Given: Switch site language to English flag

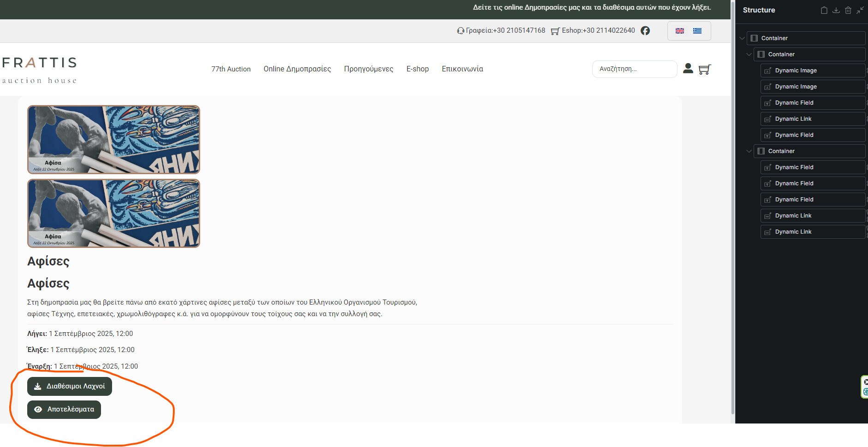Looking at the screenshot, I should (680, 31).
